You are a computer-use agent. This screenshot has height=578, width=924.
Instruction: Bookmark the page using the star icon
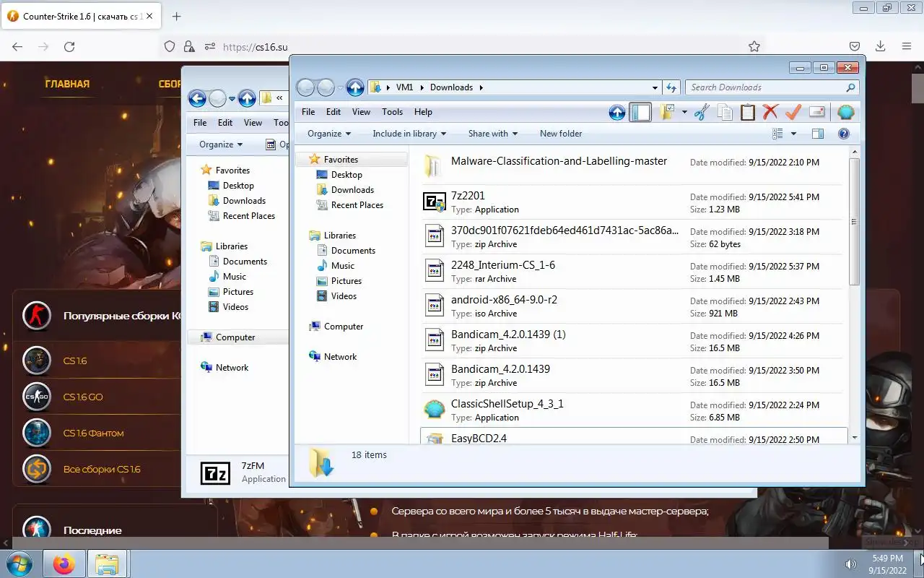[x=754, y=46]
